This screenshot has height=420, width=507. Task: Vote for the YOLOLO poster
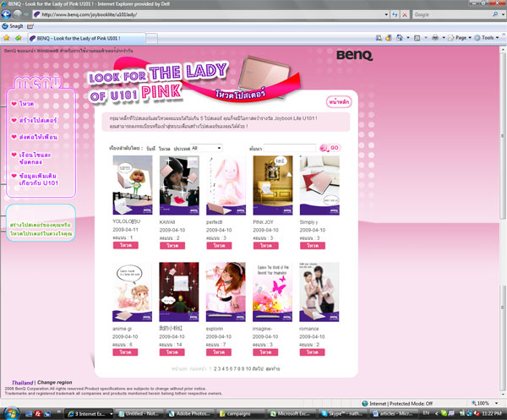(x=125, y=245)
